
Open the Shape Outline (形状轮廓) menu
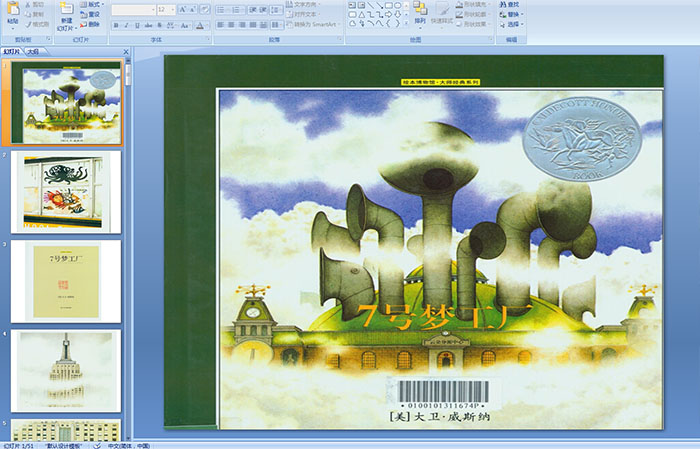coord(473,14)
